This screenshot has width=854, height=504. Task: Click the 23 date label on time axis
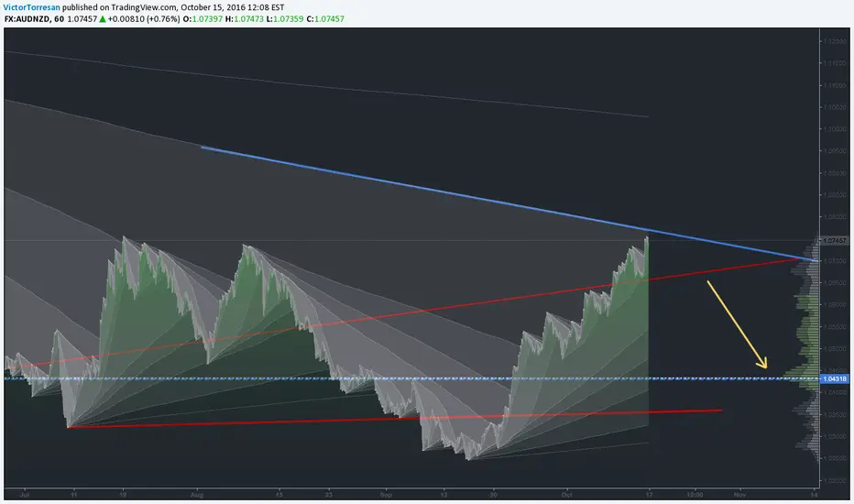pyautogui.click(x=328, y=495)
